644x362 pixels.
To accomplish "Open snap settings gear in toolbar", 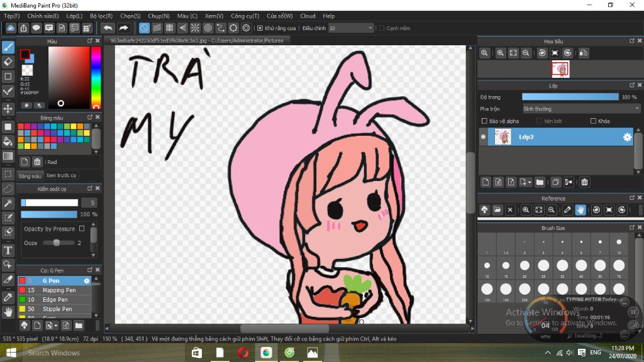I will coord(246,28).
